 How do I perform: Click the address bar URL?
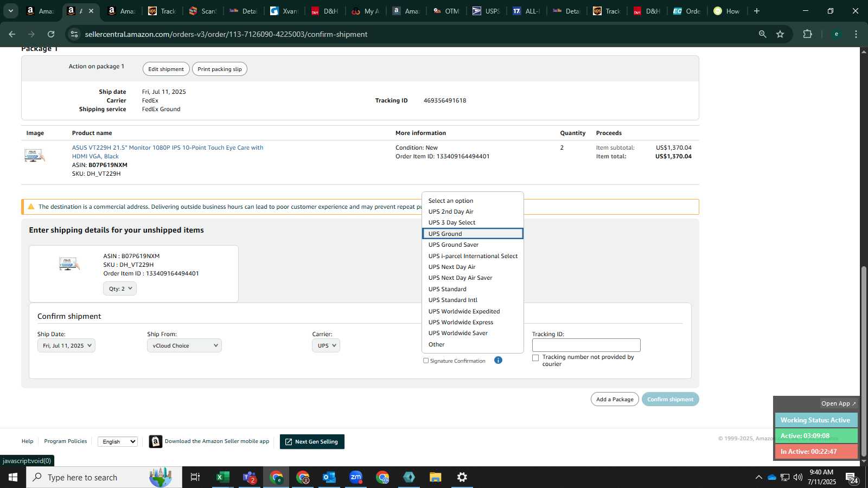pos(226,34)
